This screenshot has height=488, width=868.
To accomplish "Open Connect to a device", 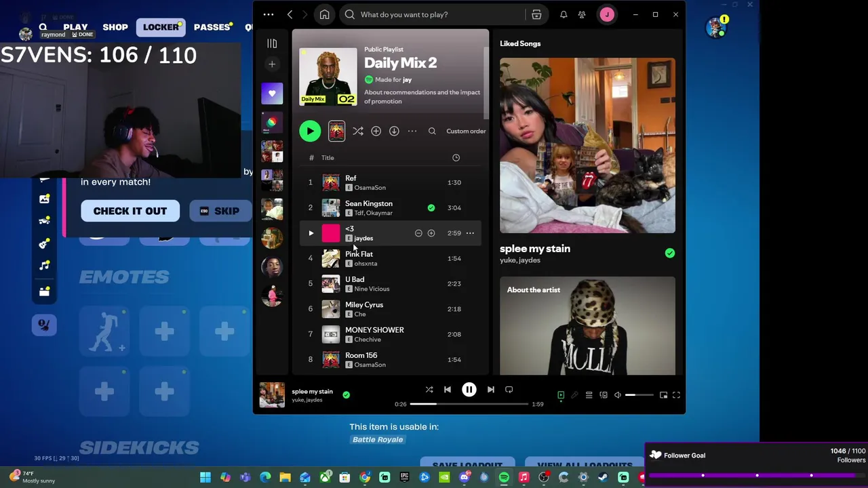I will [604, 395].
